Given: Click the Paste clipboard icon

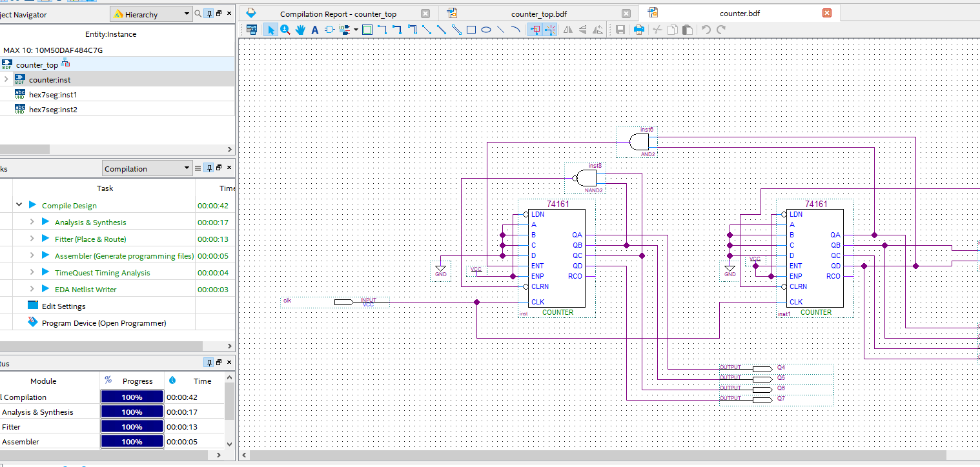Looking at the screenshot, I should point(688,30).
